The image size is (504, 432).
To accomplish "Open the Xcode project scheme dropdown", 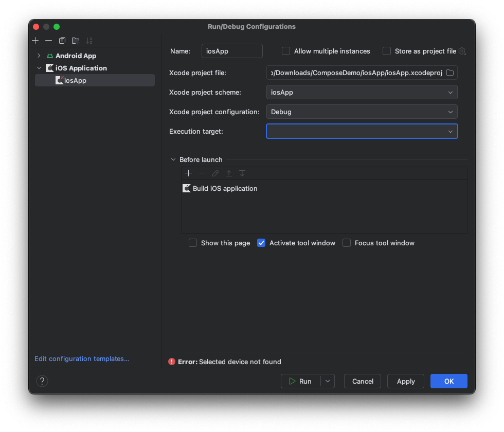I will [362, 92].
